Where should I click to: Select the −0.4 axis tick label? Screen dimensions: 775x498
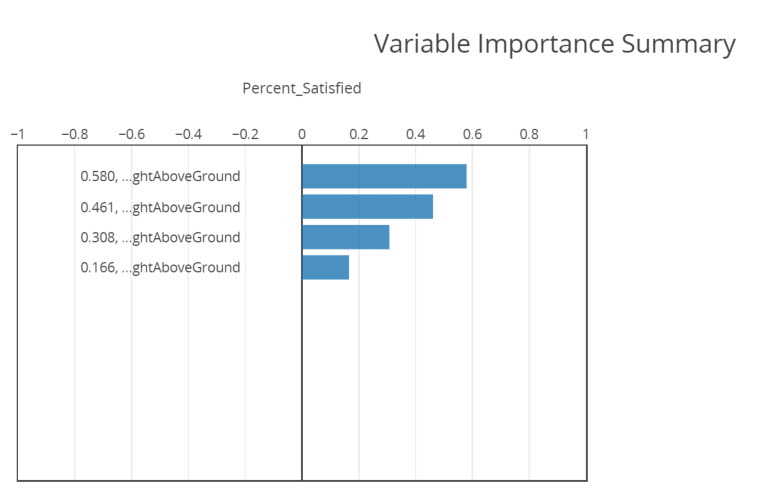click(188, 133)
